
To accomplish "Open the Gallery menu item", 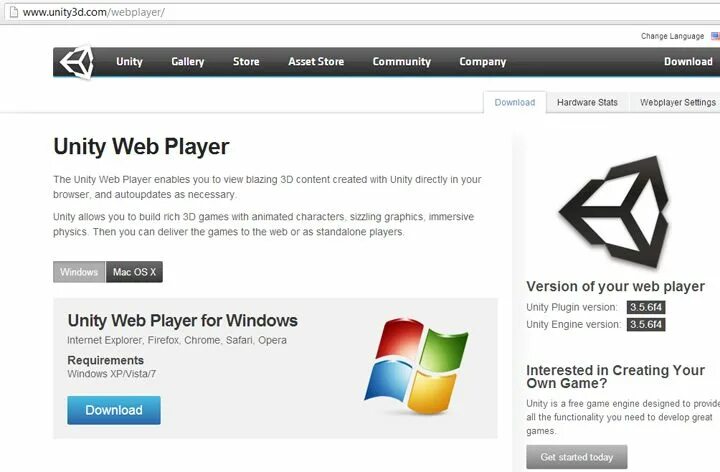I will tap(187, 62).
